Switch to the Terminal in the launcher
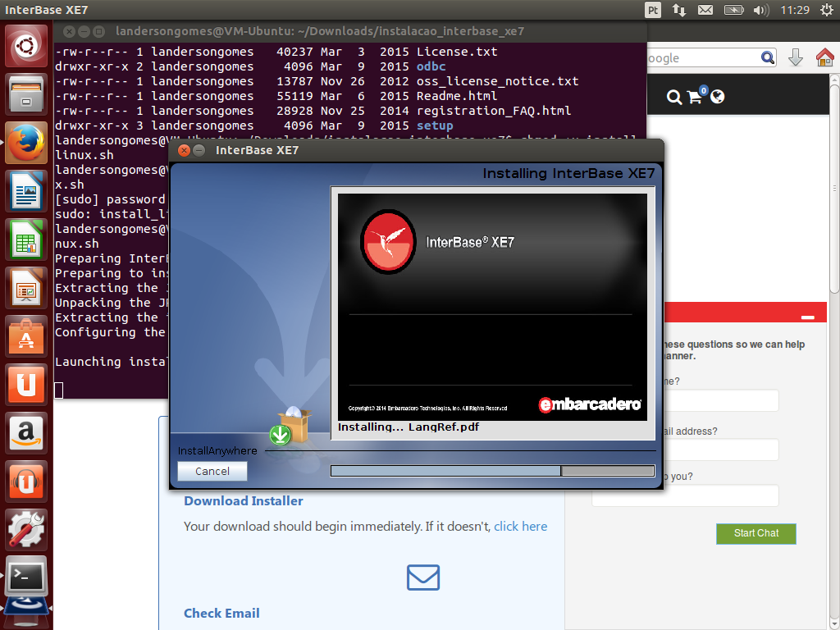Screen dimensions: 840x630 (x=26, y=577)
